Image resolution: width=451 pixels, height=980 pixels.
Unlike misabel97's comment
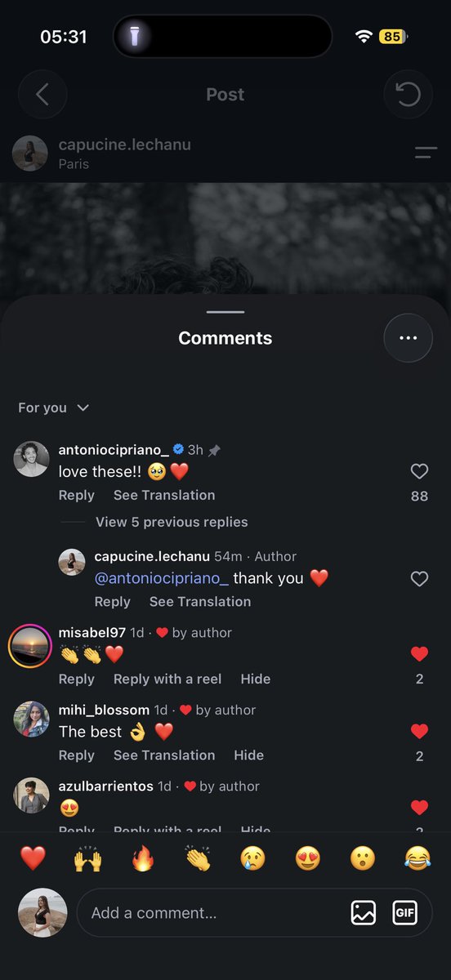click(419, 653)
